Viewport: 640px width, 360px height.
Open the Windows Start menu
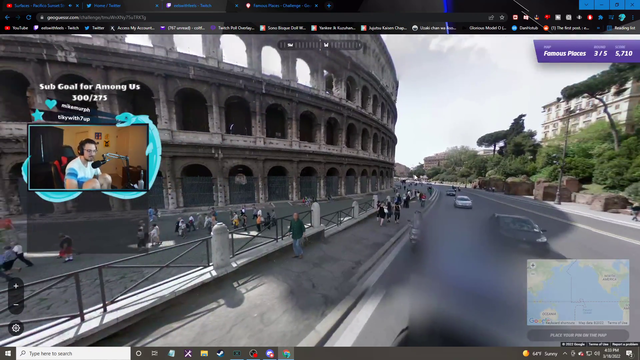[8, 353]
